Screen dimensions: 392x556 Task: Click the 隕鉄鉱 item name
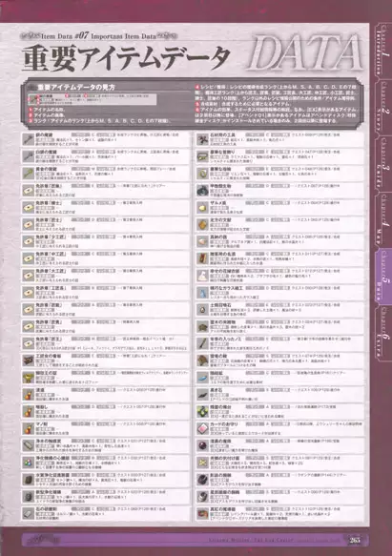coord(216,373)
